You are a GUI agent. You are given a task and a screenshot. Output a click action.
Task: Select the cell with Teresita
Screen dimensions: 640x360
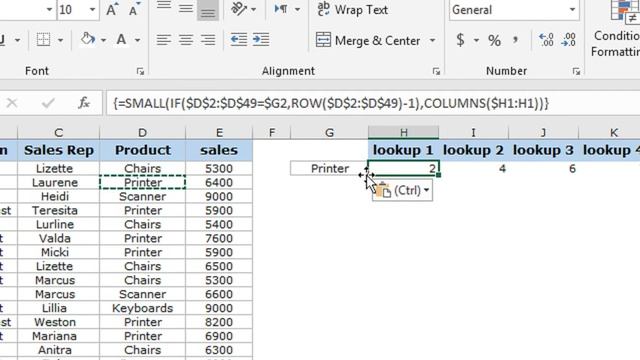click(x=59, y=210)
